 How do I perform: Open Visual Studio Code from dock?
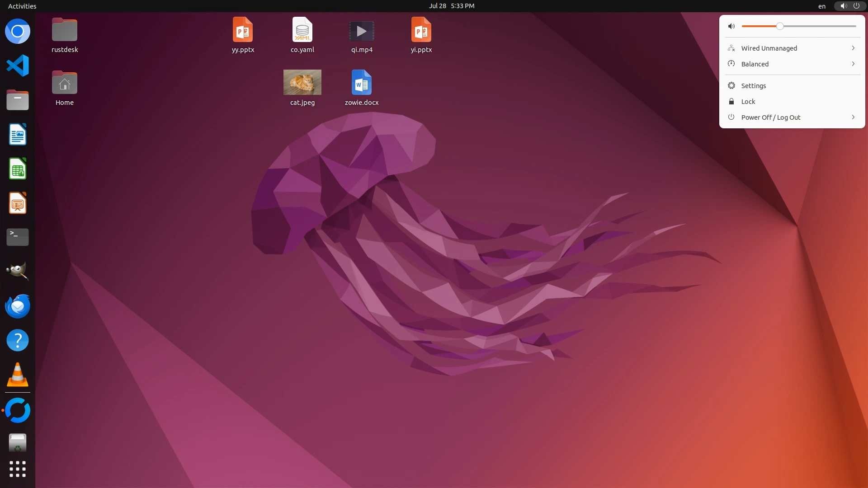[18, 66]
